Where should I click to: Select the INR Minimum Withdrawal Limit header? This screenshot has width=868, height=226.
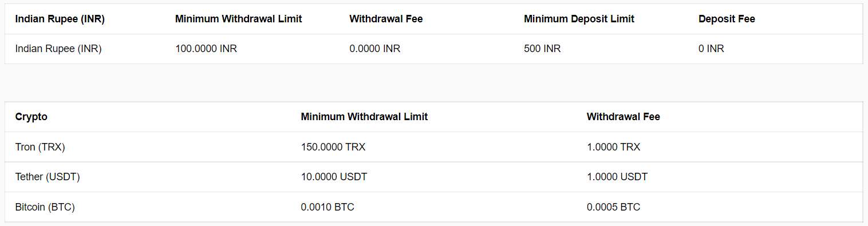pos(239,19)
